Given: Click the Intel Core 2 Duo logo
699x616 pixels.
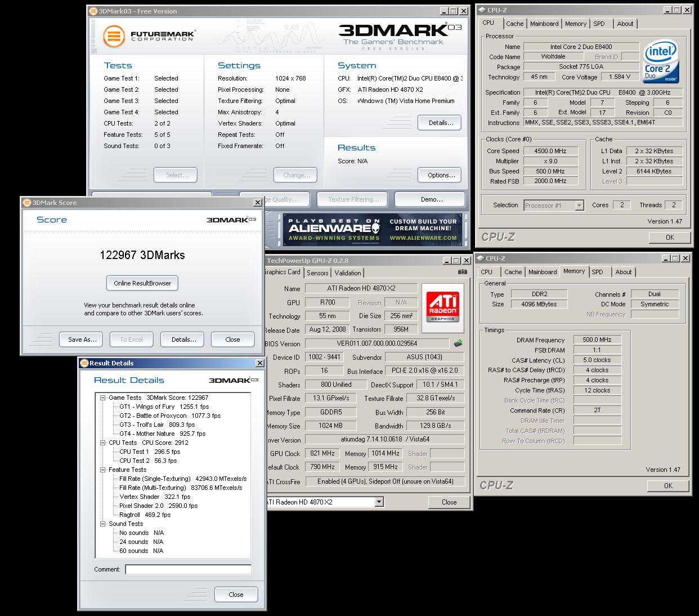Looking at the screenshot, I should (x=660, y=61).
